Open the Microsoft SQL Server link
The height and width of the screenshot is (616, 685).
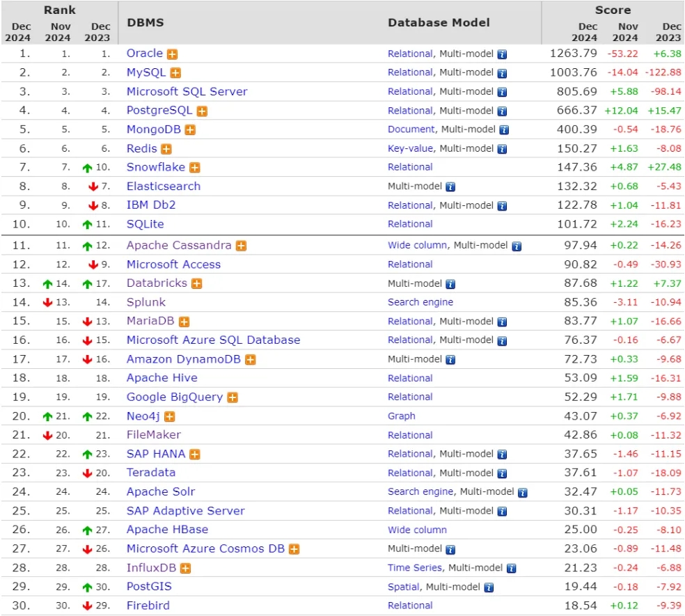pos(187,92)
